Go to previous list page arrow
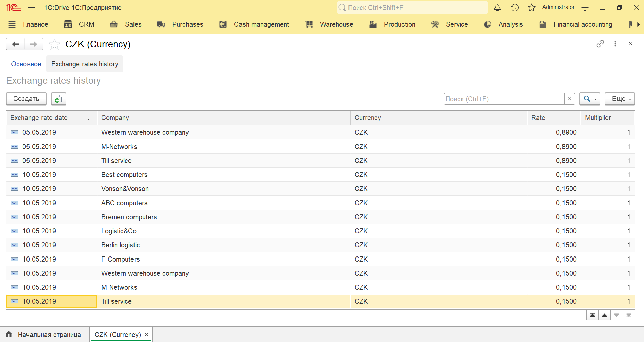Screen dimensions: 644x342 point(605,315)
